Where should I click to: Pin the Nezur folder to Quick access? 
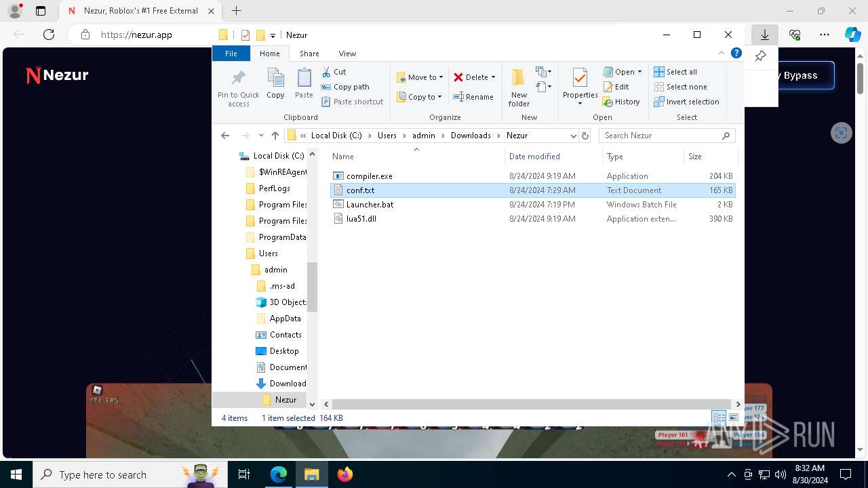238,87
